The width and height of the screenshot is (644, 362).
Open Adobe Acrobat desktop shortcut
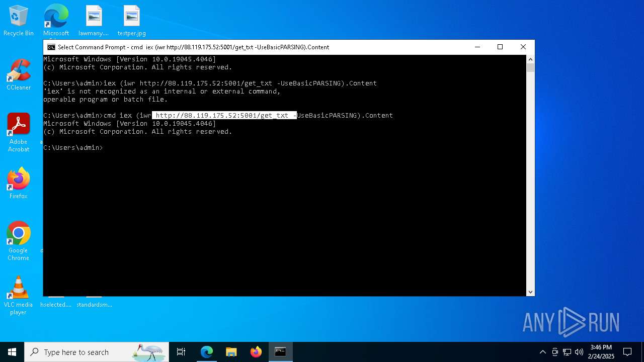(x=19, y=133)
